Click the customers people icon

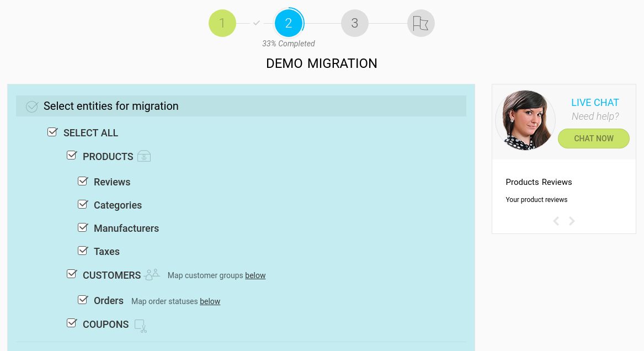152,274
